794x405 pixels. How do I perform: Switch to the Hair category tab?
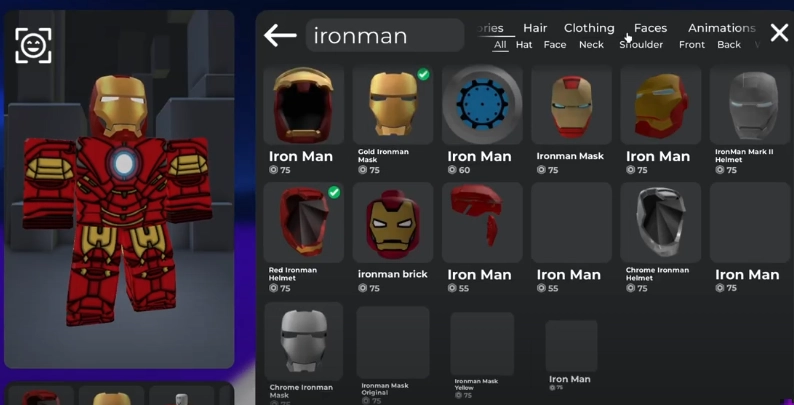click(x=535, y=28)
